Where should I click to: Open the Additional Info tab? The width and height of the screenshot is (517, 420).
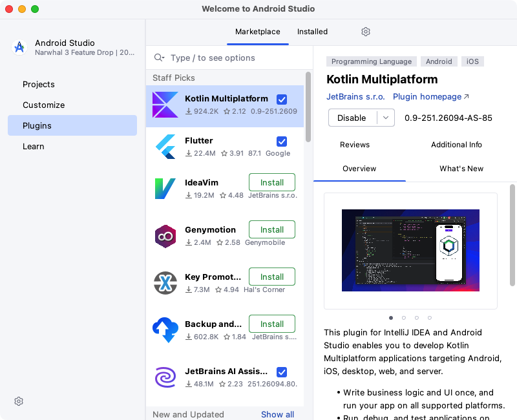tap(456, 145)
